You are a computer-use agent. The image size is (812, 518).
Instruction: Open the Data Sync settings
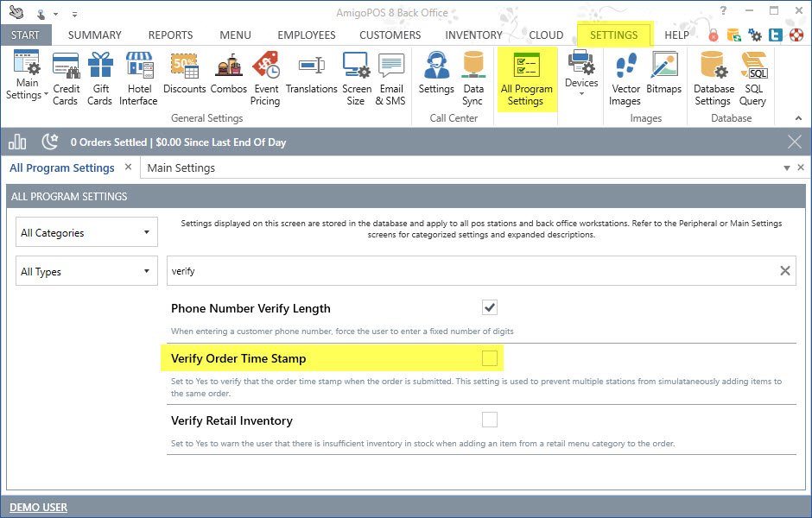tap(473, 78)
